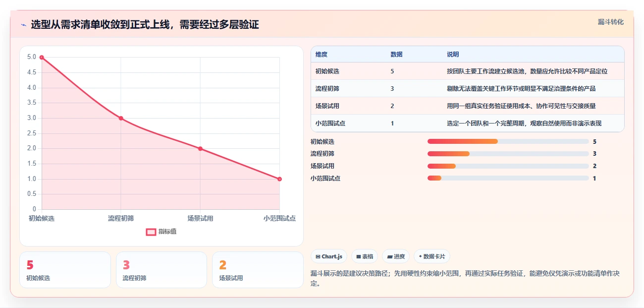Click the 场景试用 progress bar
Screen dimensions: 644x308
pos(508,166)
